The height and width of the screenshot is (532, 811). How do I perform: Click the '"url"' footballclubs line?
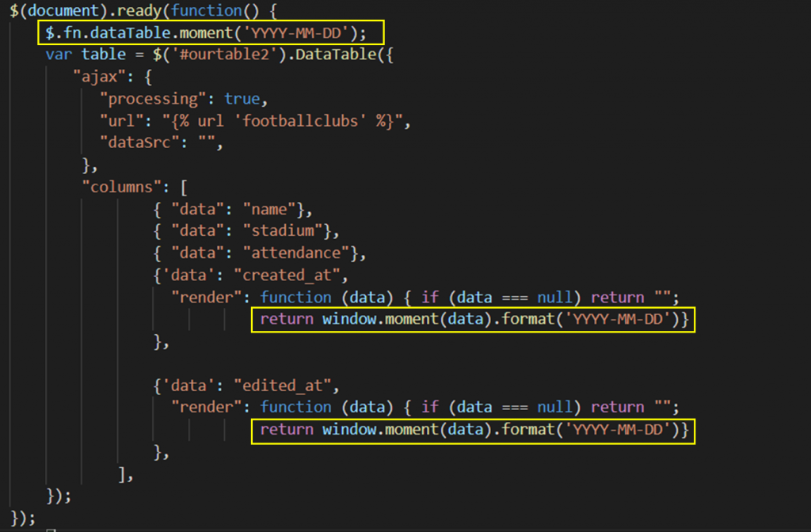255,121
